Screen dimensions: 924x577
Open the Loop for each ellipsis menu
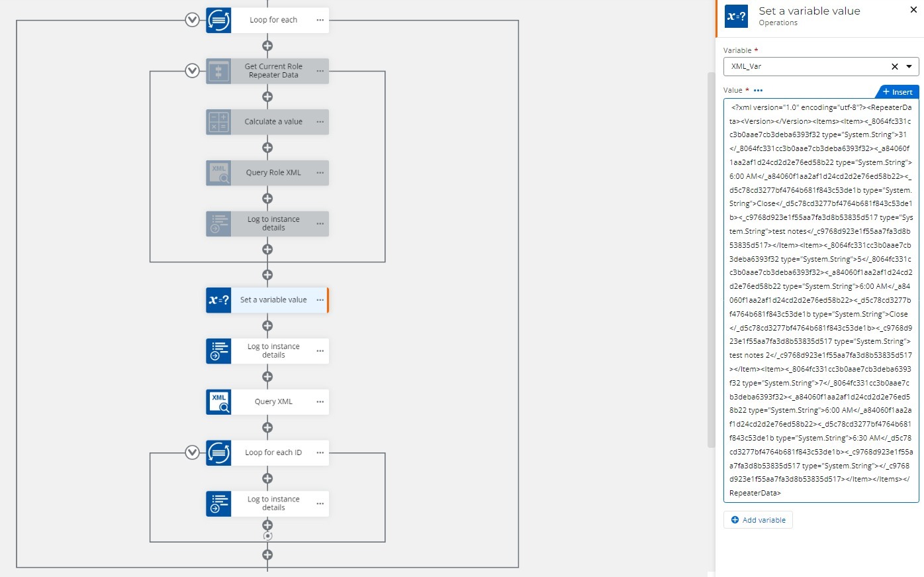tap(320, 20)
